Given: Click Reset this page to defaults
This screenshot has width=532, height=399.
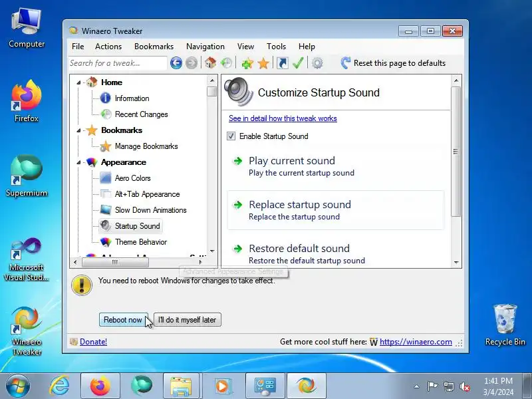Looking at the screenshot, I should [x=393, y=63].
